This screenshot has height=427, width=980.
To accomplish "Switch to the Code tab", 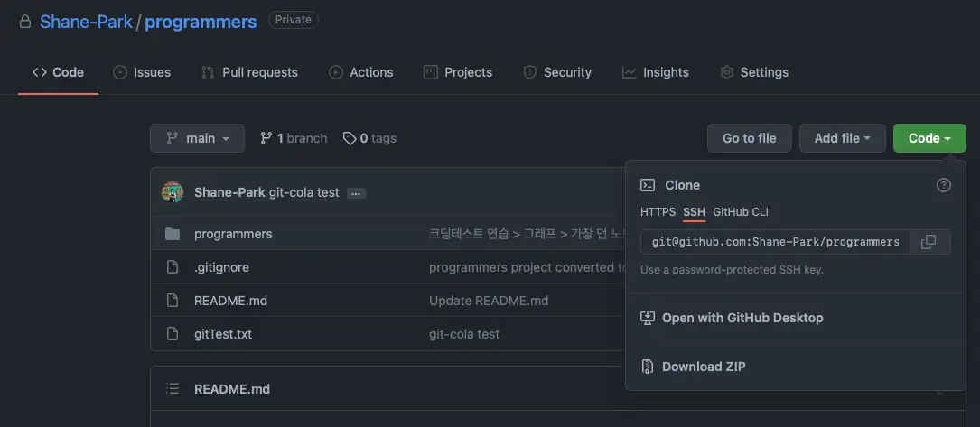I will click(58, 72).
